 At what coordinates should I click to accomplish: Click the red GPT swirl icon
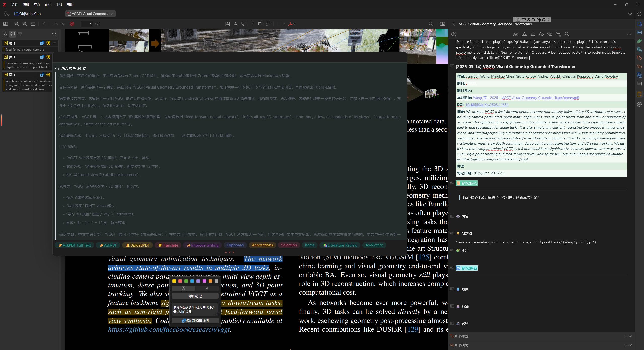[x=72, y=24]
